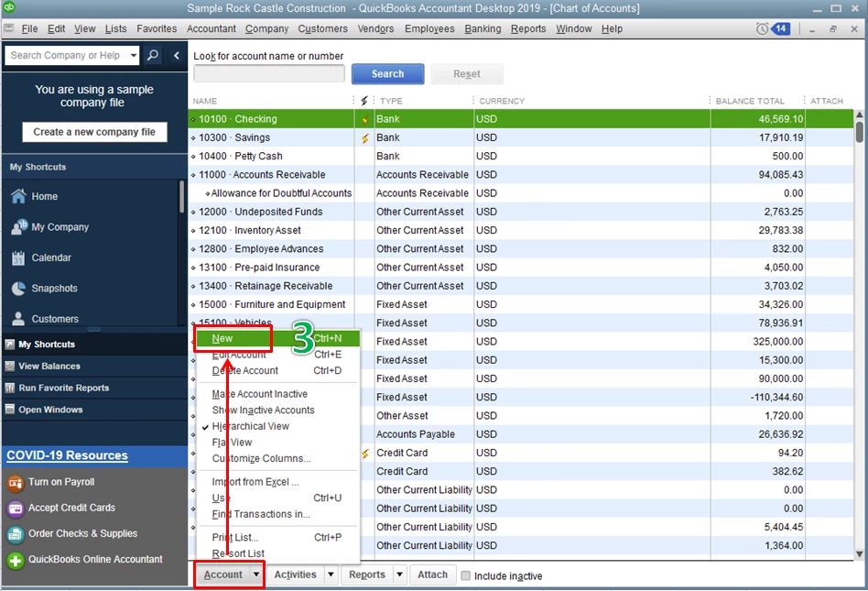868x591 pixels.
Task: Open the COVID-19 Resources link
Action: point(67,455)
